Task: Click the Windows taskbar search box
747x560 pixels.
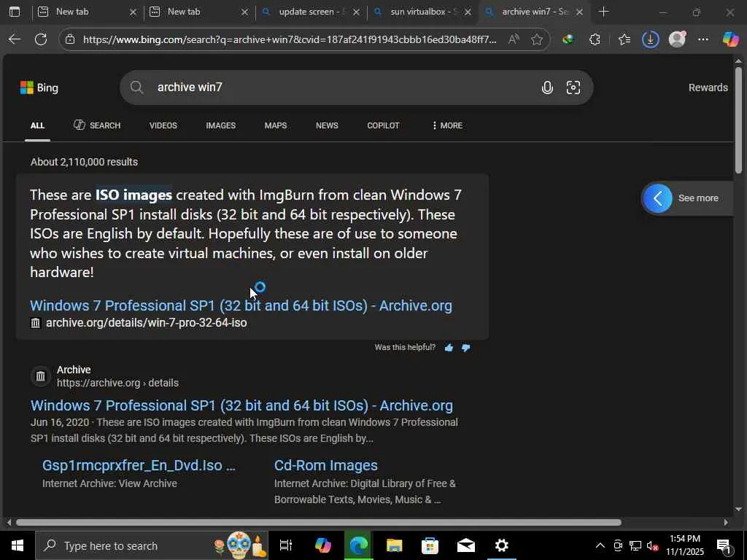Action: pos(152,545)
